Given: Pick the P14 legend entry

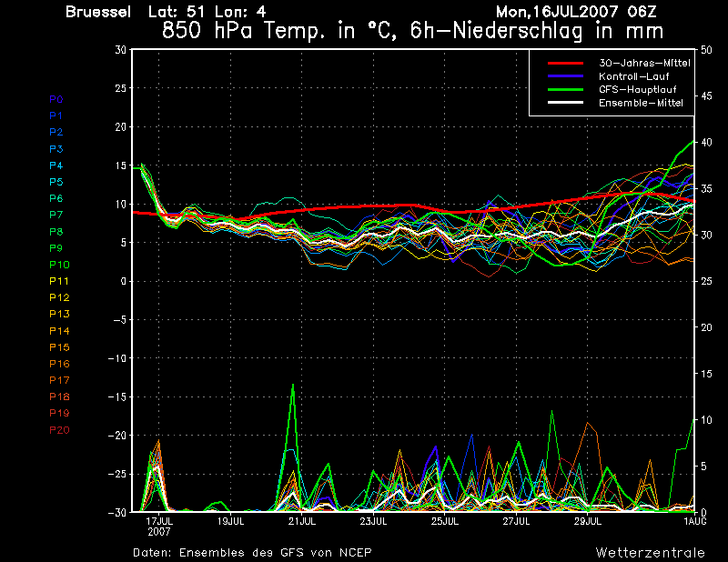Looking at the screenshot, I should [59, 331].
